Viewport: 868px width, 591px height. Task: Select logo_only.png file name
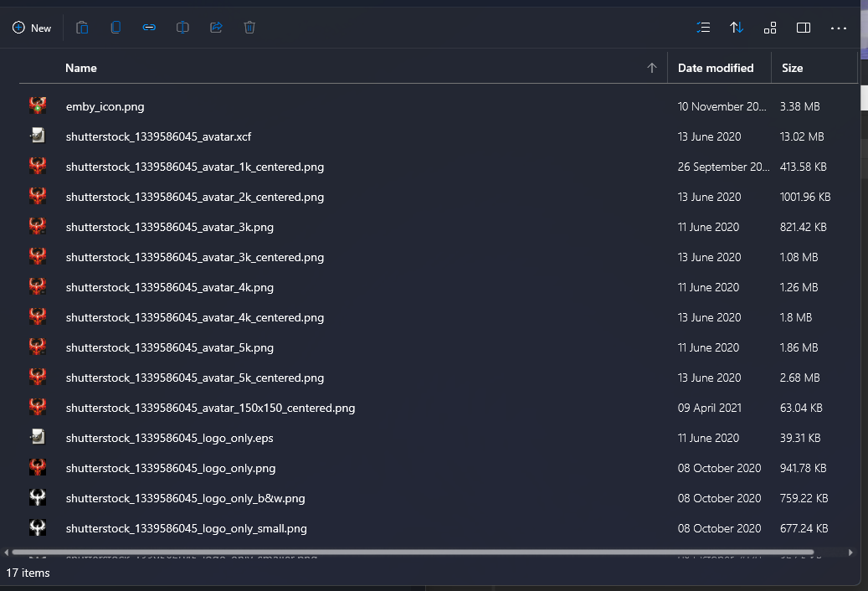[x=171, y=469]
